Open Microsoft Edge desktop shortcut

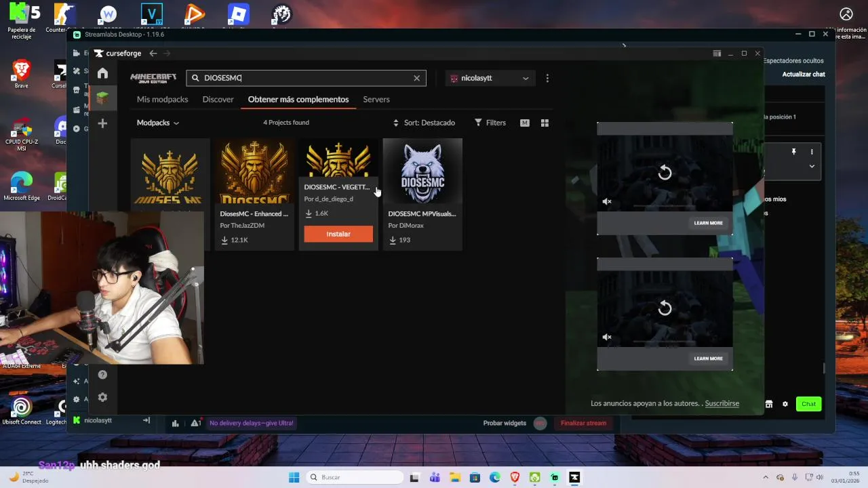click(21, 186)
